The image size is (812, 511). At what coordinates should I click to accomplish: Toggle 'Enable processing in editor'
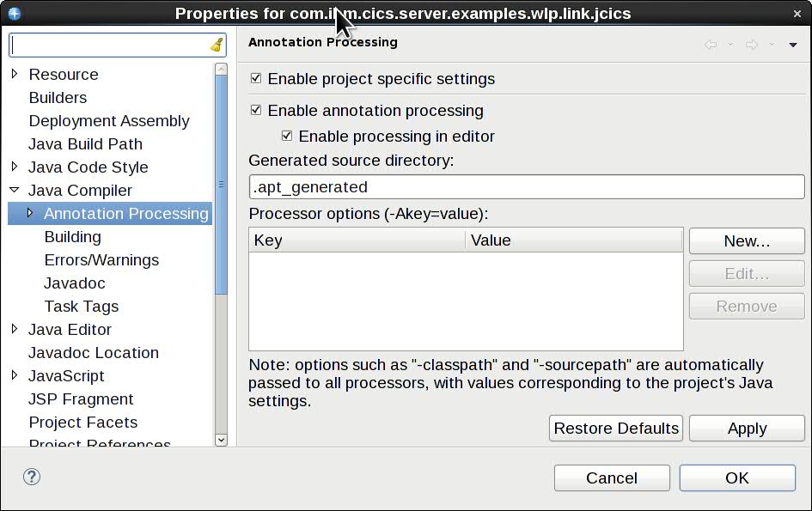(x=286, y=136)
